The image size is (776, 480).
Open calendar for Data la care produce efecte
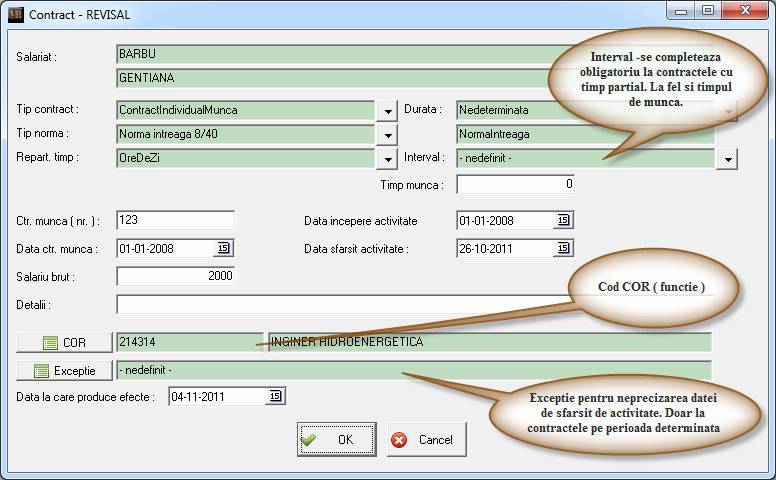[x=275, y=397]
